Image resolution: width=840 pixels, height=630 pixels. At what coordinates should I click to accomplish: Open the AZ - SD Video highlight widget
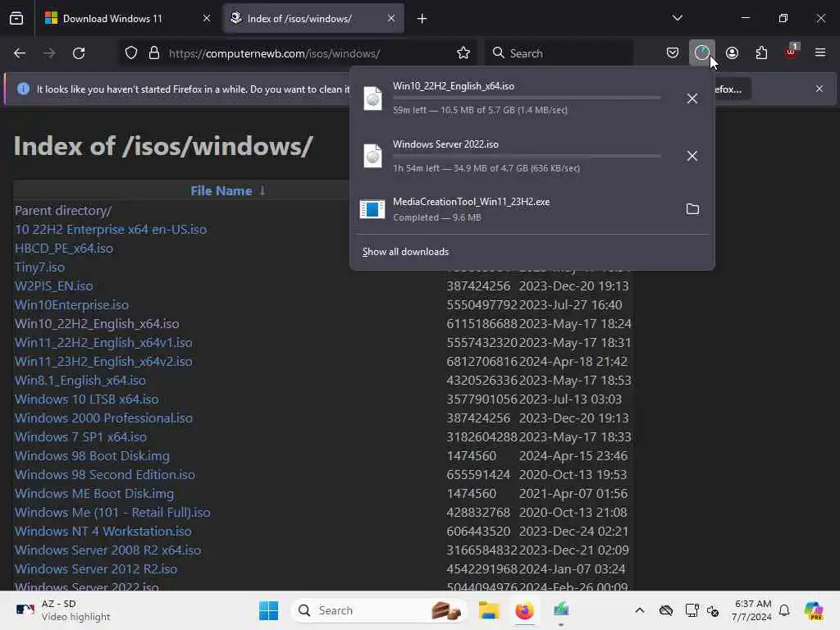63,610
